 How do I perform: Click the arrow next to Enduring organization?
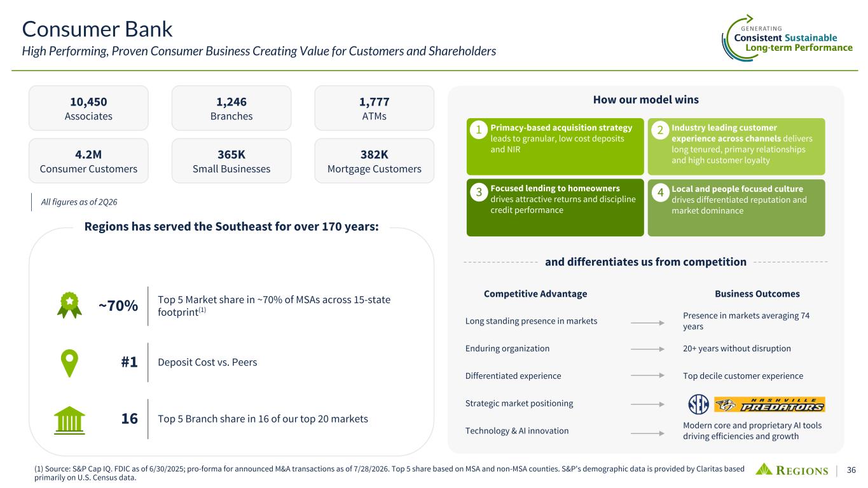point(647,349)
